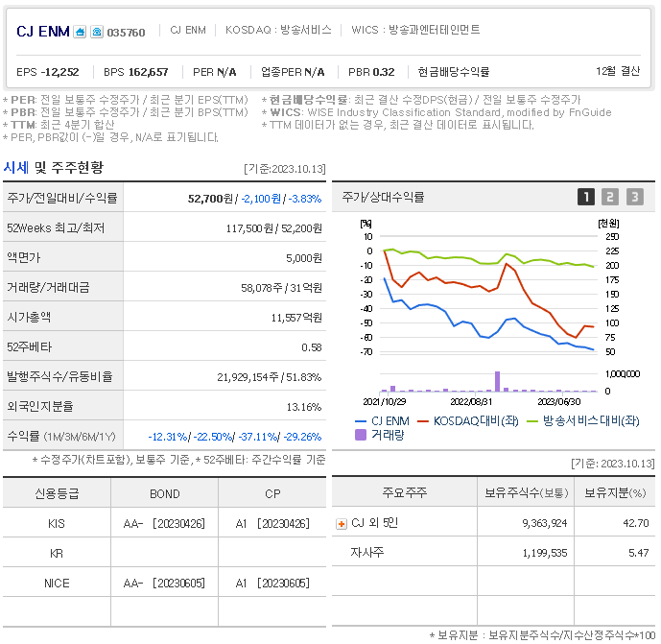Open the CJ ENM company homepage icon

click(x=80, y=32)
